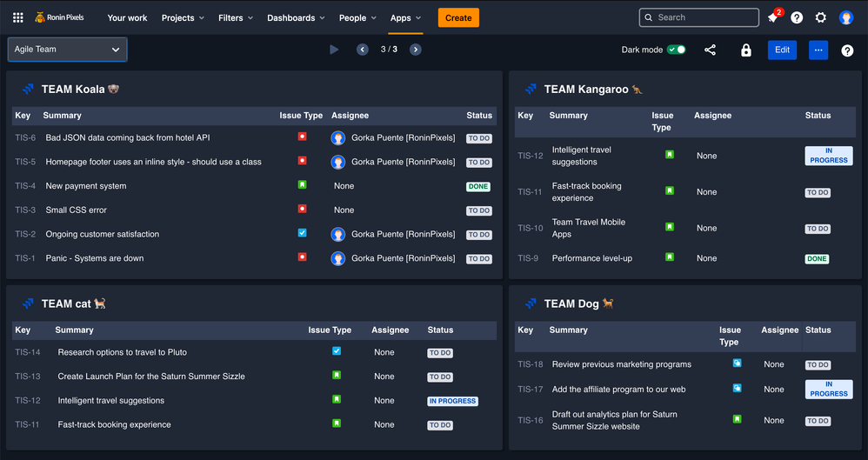Open the more options ellipsis button
868x460 pixels.
[818, 50]
